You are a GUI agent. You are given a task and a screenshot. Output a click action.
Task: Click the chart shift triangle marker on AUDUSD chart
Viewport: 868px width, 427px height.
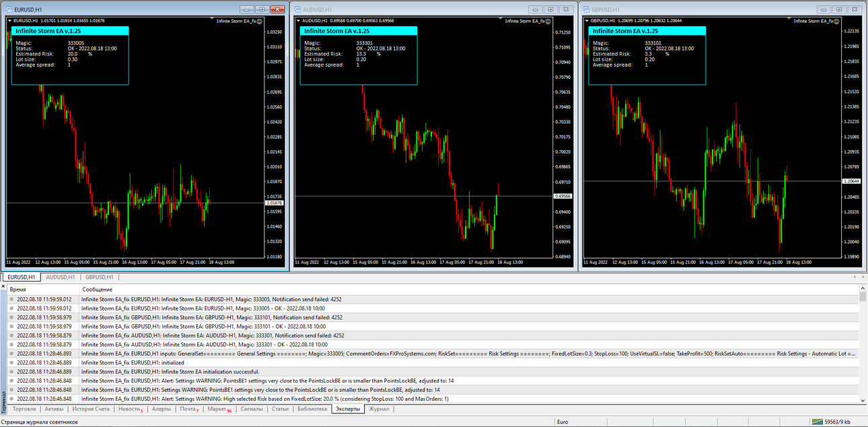pos(501,19)
